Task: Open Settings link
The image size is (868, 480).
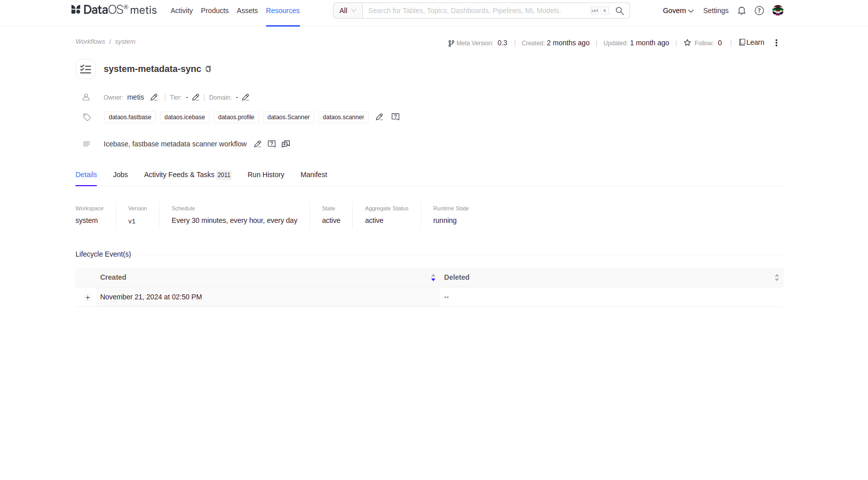Action: [x=716, y=11]
